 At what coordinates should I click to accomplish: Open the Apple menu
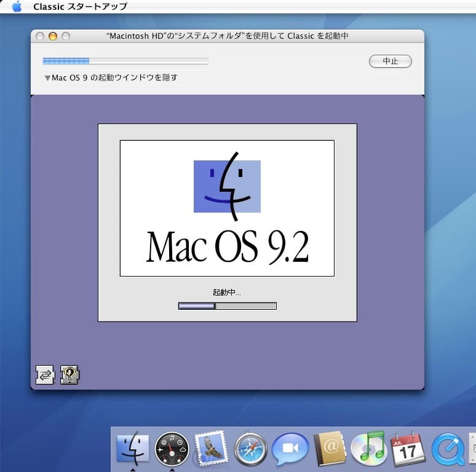(17, 6)
